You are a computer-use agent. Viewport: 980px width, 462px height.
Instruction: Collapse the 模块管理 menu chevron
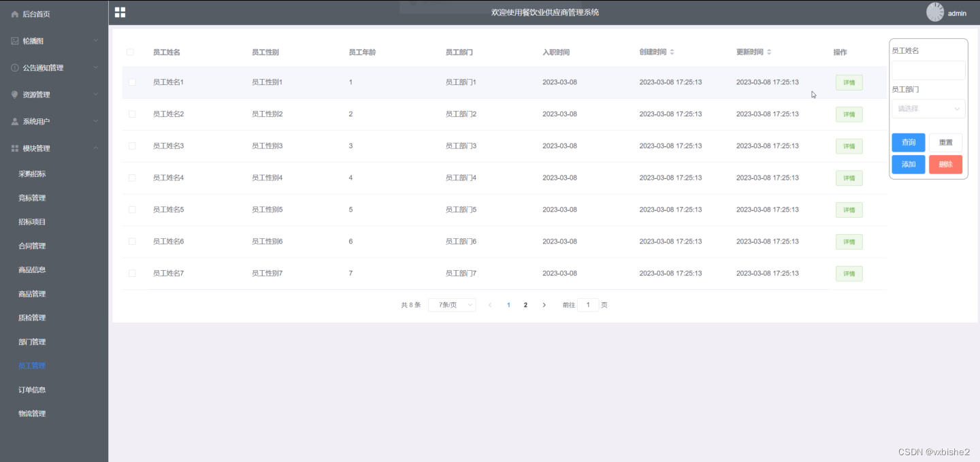coord(96,148)
